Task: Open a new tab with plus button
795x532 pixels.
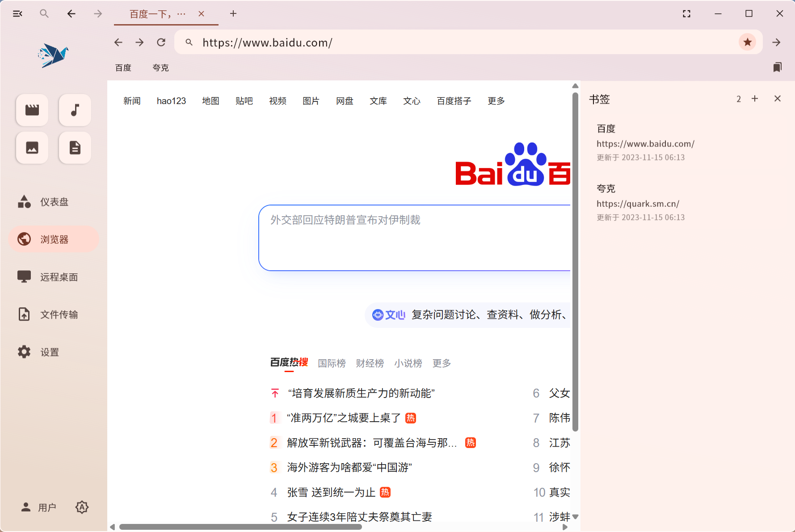Action: coord(233,14)
